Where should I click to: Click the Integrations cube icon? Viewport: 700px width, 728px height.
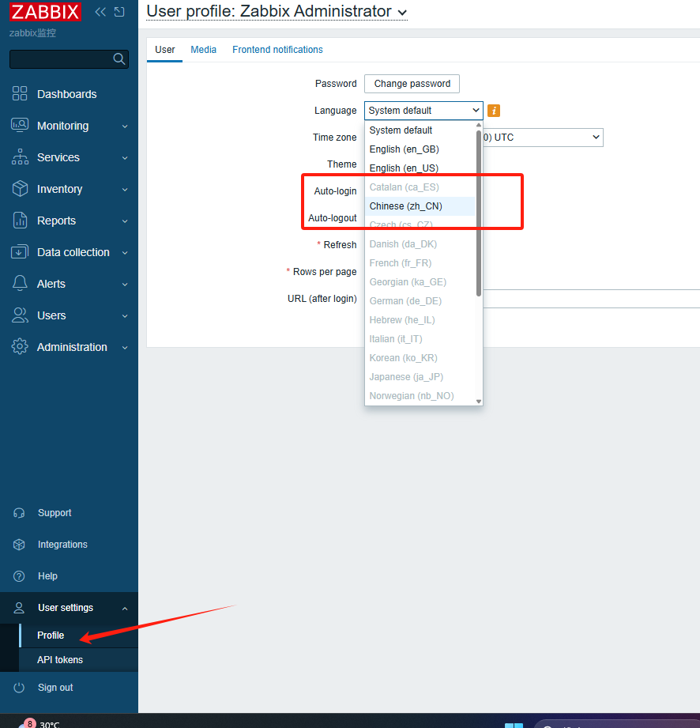(19, 545)
